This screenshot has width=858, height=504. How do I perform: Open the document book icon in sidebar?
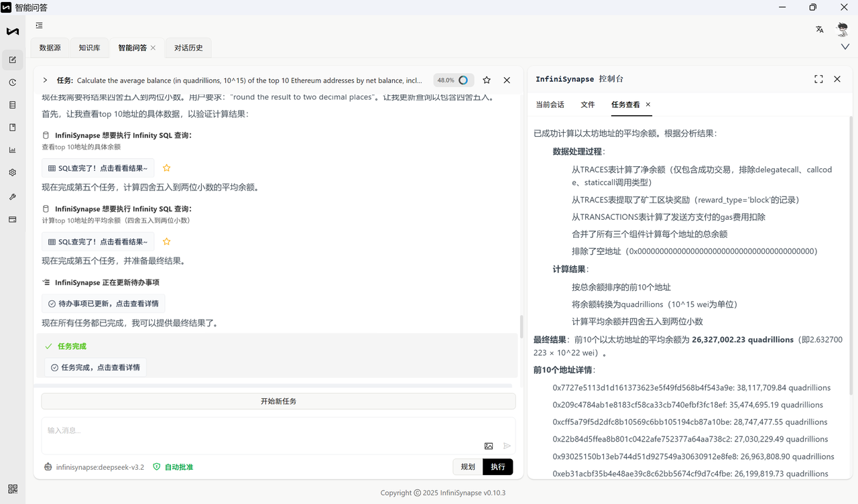[x=12, y=127]
